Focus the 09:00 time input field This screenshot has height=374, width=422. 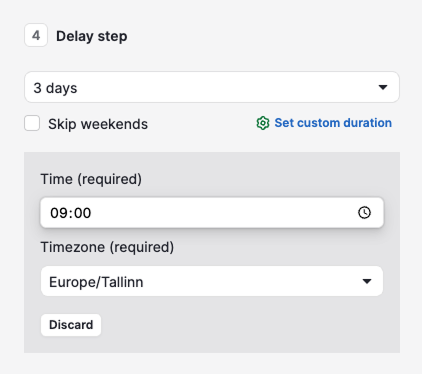tap(212, 213)
